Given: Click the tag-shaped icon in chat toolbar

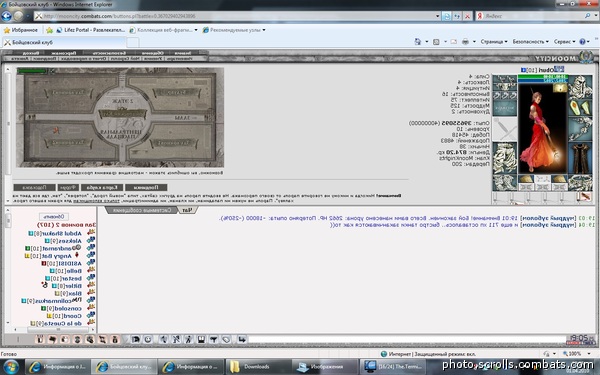Looking at the screenshot, I should [x=226, y=339].
